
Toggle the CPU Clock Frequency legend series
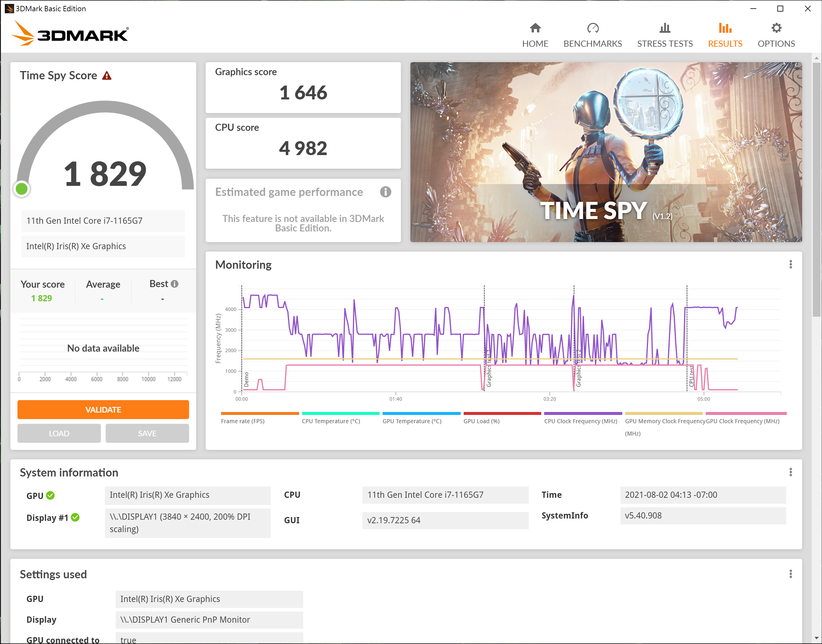581,421
